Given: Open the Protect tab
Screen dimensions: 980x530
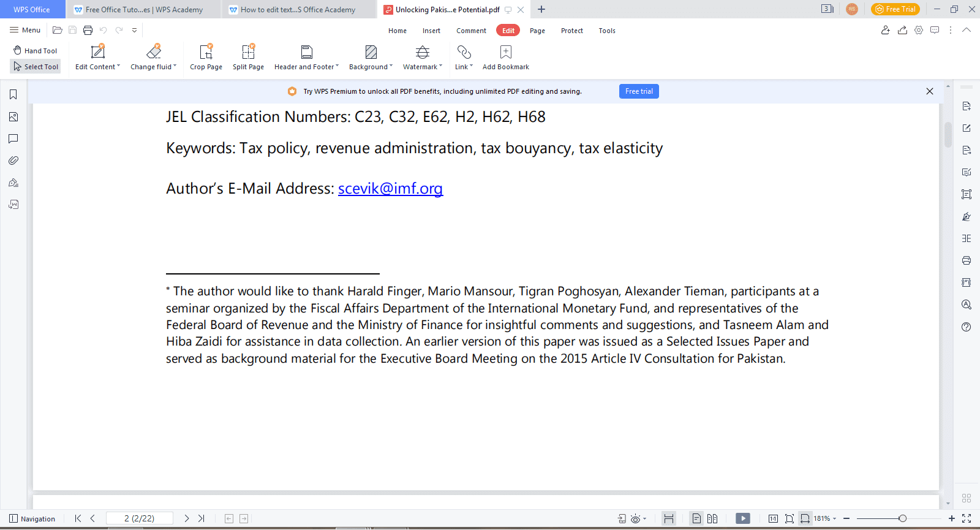Looking at the screenshot, I should point(571,31).
